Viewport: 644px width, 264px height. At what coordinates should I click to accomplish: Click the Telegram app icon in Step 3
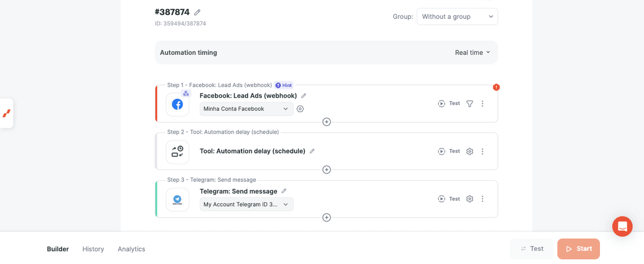178,200
